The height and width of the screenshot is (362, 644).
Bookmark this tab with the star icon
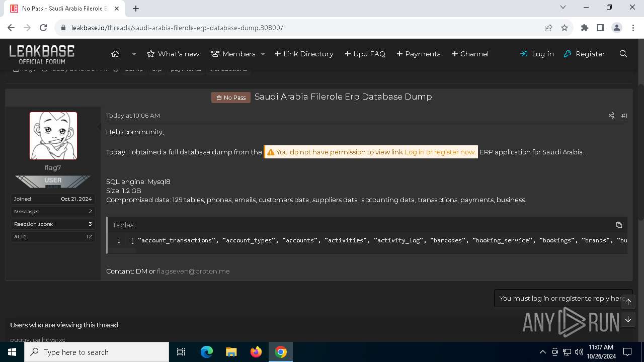[565, 28]
